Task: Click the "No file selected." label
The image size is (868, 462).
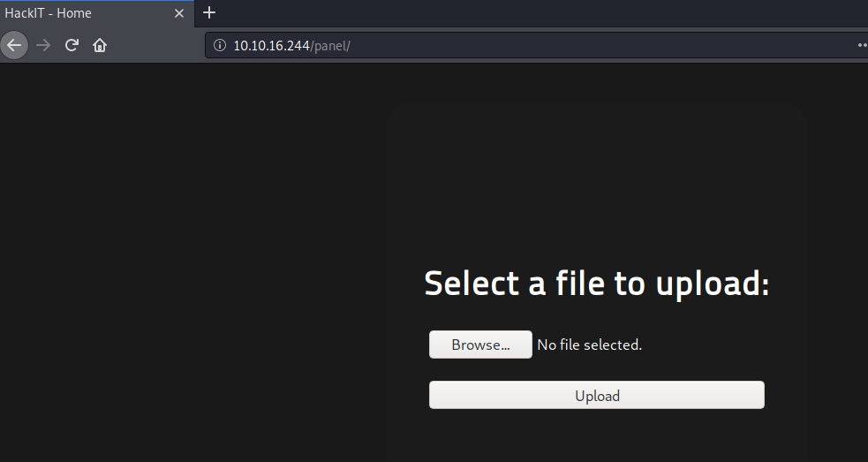Action: click(x=590, y=345)
